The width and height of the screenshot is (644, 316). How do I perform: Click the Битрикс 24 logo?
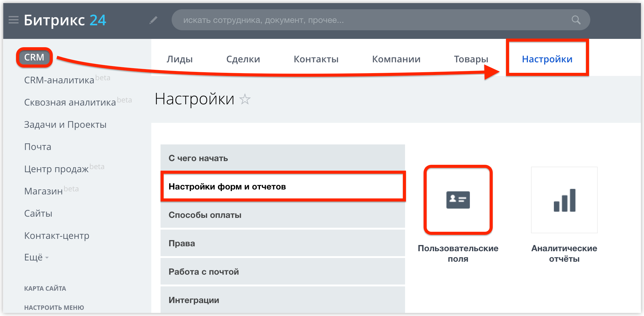[65, 20]
